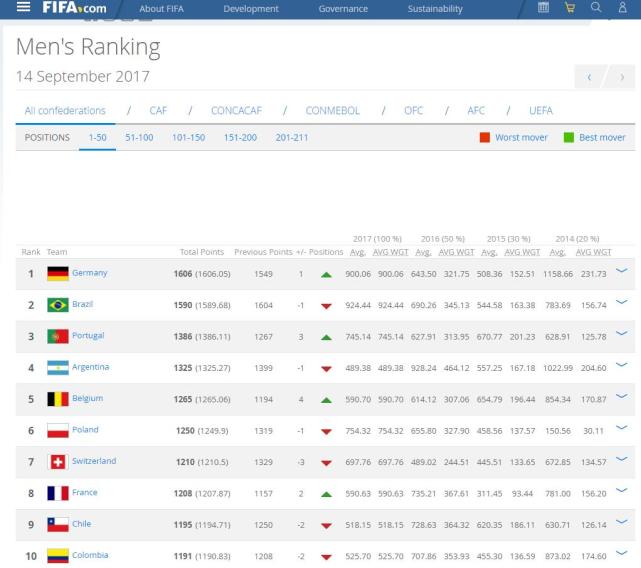Open the Development menu

click(251, 9)
